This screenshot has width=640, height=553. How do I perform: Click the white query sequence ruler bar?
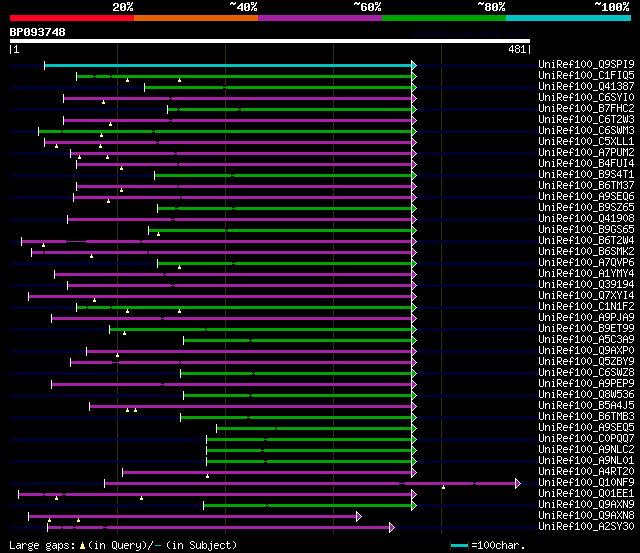tap(270, 41)
